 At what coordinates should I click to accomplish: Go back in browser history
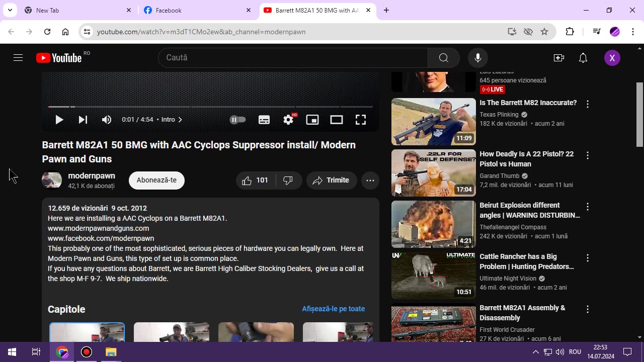point(11,32)
